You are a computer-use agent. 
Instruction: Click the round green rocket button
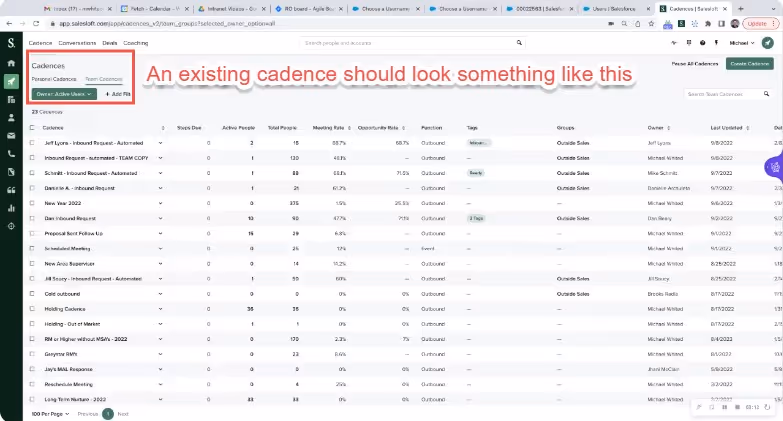(768, 43)
